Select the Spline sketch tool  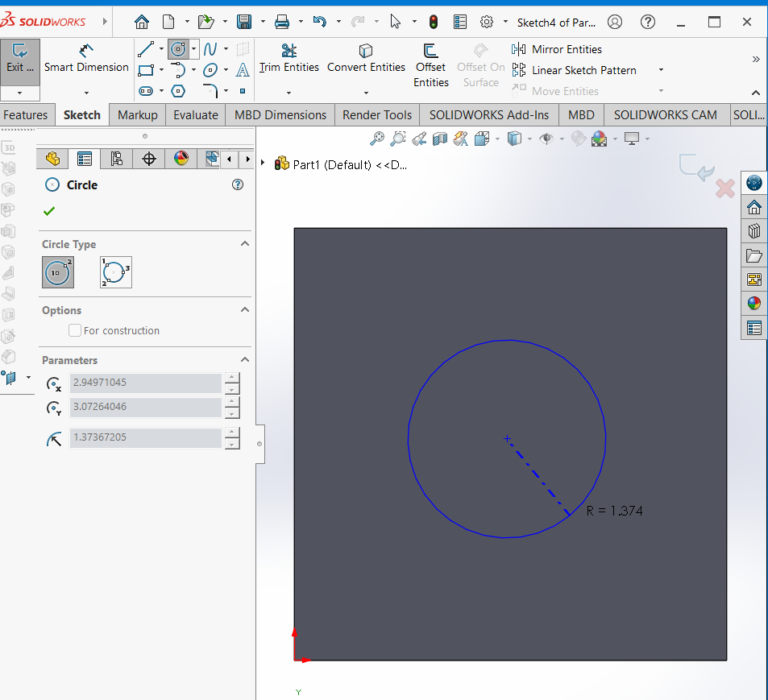[x=210, y=49]
